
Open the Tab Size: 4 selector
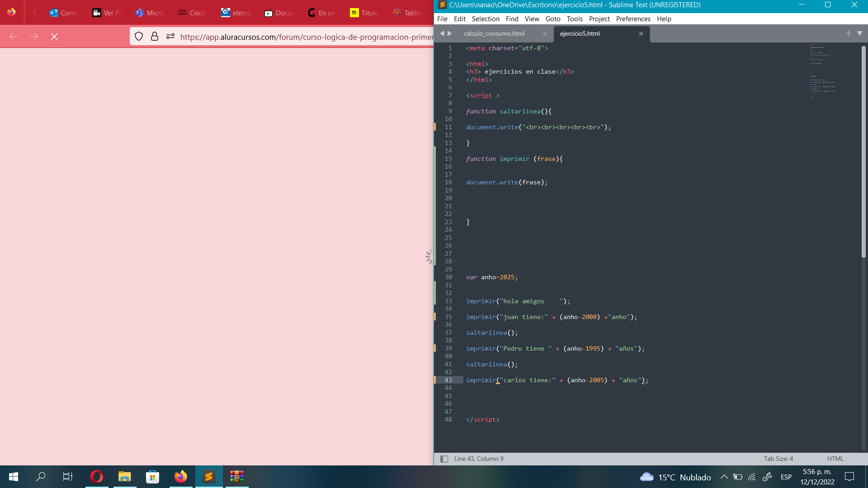pos(778,459)
